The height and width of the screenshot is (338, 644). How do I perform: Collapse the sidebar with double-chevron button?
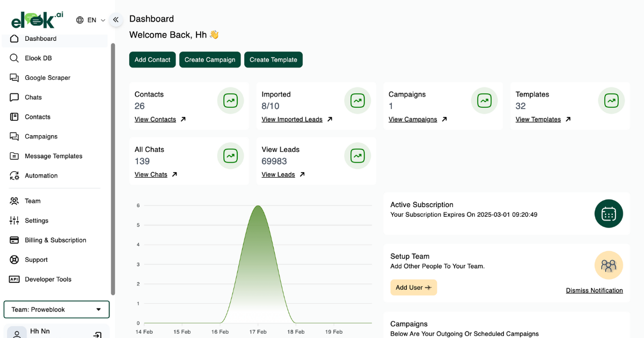tap(116, 20)
